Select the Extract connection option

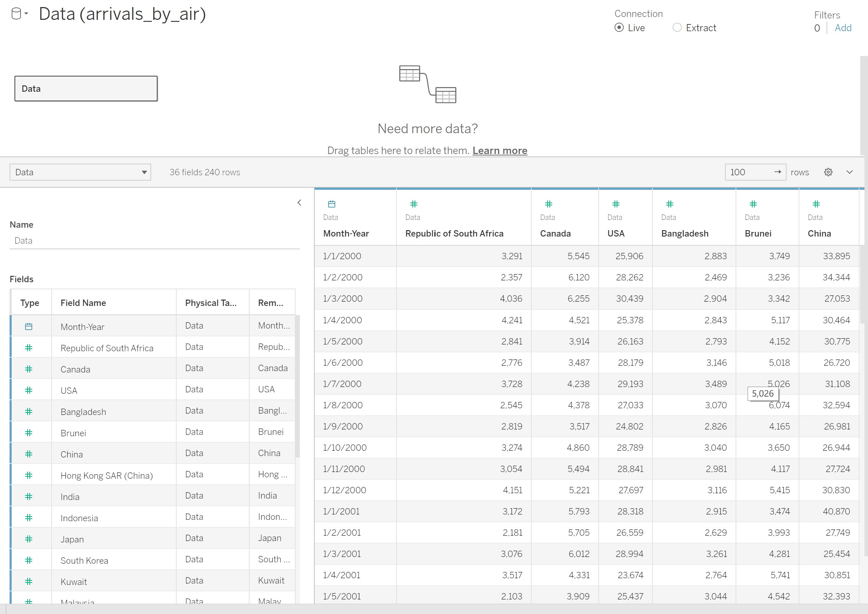point(677,28)
